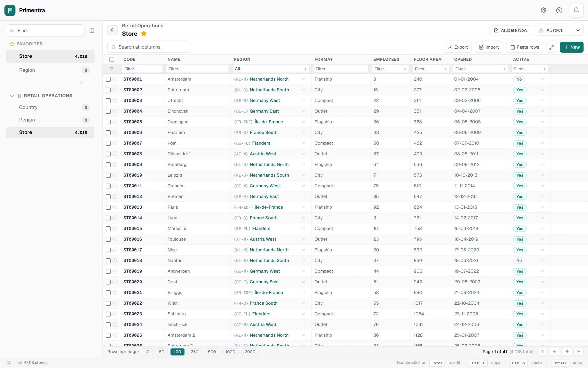Click the Netherlands North link for Hamburg

pos(269,165)
